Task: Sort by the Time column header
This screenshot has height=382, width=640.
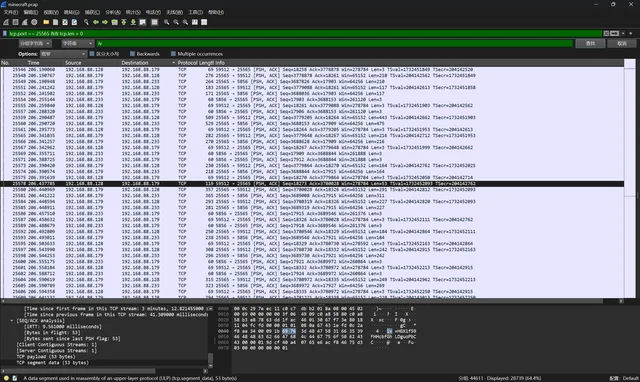Action: click(33, 63)
